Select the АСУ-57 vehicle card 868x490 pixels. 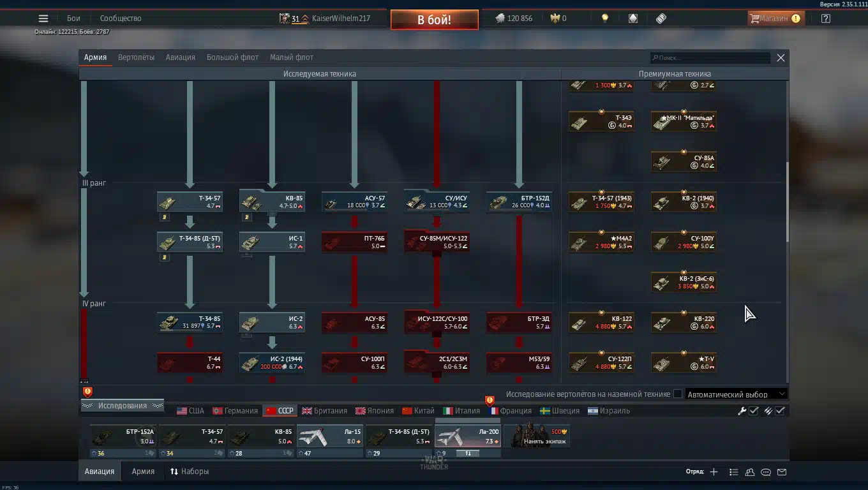[x=355, y=202]
